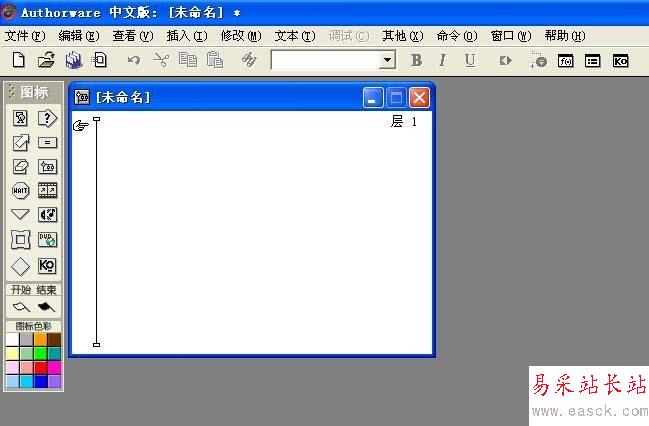Open the 修改(M) menu
The height and width of the screenshot is (426, 649).
coord(241,36)
